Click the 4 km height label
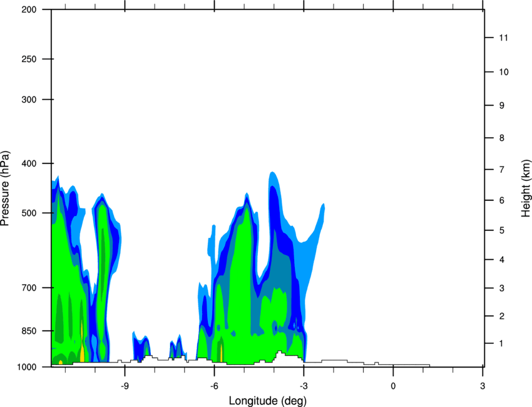532x407 pixels. point(502,260)
